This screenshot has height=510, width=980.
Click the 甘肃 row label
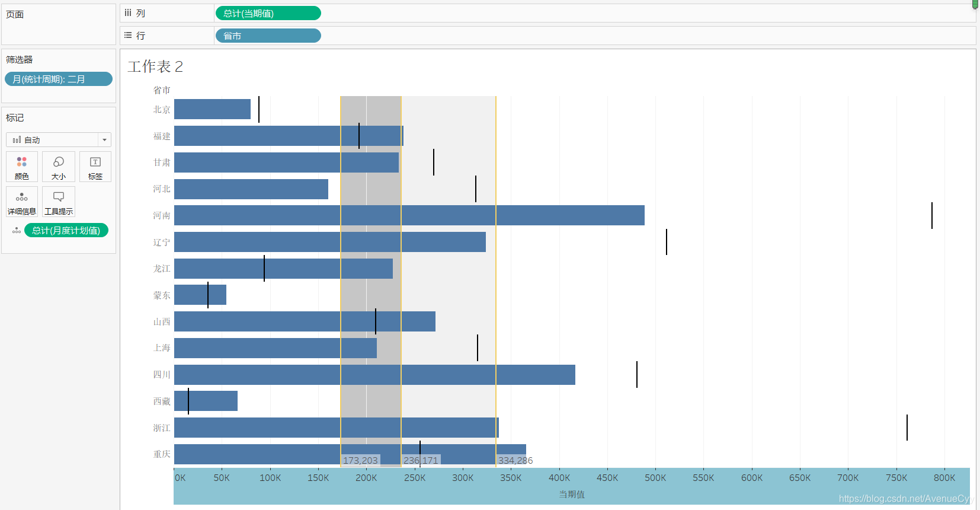tap(162, 162)
